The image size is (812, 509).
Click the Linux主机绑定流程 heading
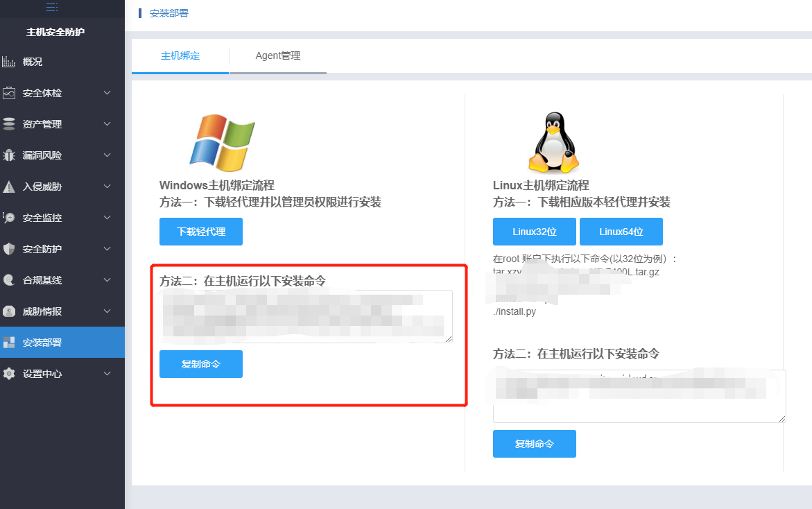pos(541,185)
